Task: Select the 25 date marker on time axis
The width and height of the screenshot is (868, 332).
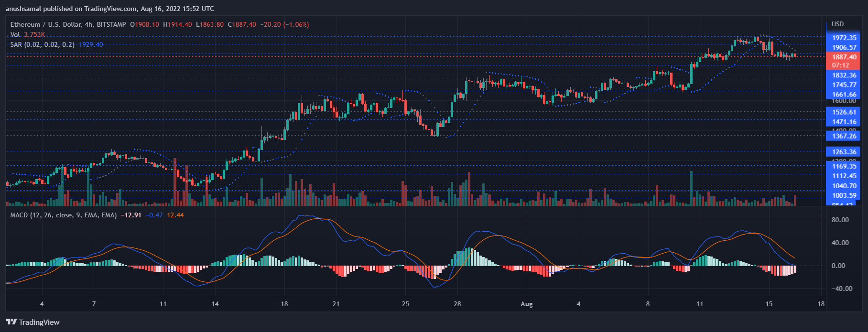Action: [x=405, y=304]
